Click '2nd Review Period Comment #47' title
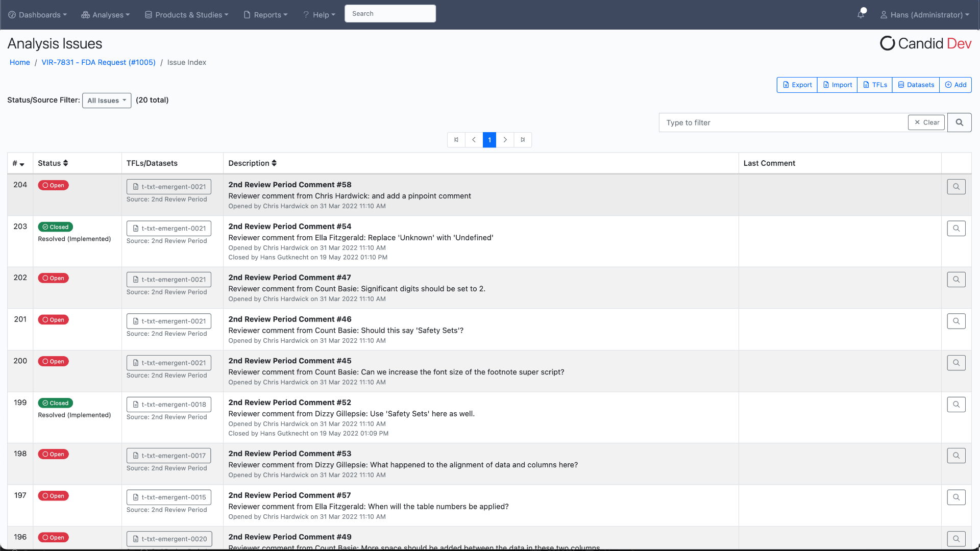The height and width of the screenshot is (551, 980). pos(290,278)
